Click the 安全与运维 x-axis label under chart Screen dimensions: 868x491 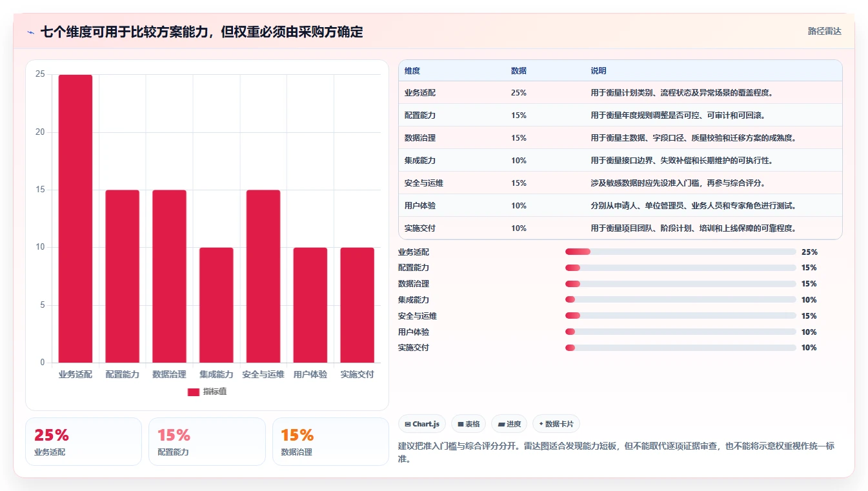point(263,374)
